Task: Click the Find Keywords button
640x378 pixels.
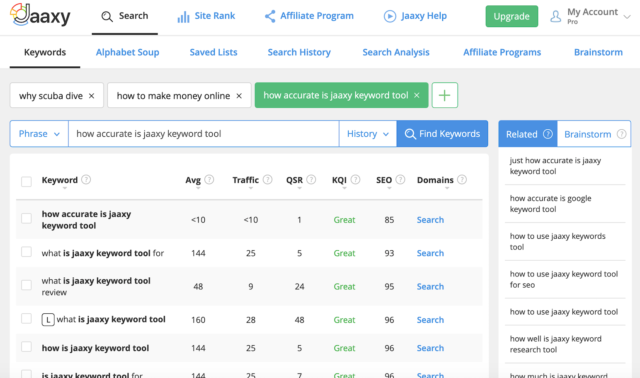Action: tap(442, 134)
